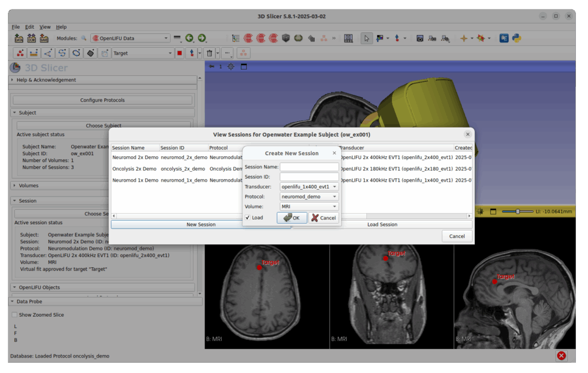This screenshot has height=373, width=588.
Task: Close the Create New Session dialog
Action: point(334,153)
